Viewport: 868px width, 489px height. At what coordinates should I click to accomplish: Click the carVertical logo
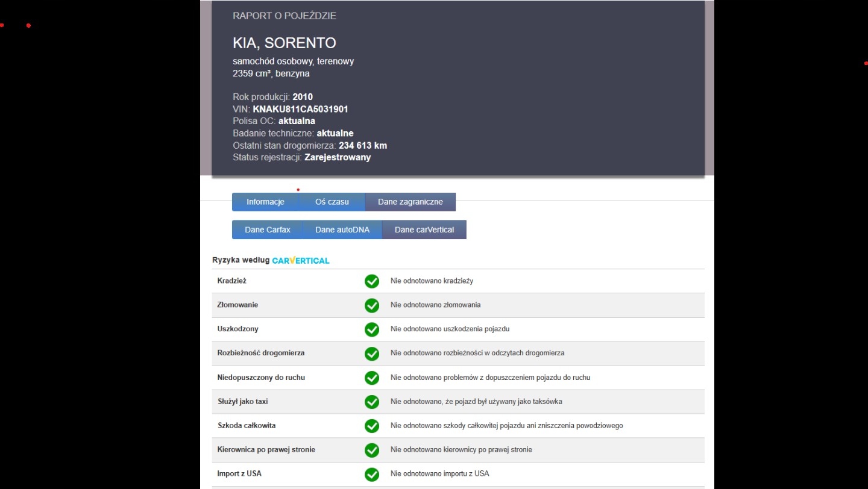click(301, 260)
